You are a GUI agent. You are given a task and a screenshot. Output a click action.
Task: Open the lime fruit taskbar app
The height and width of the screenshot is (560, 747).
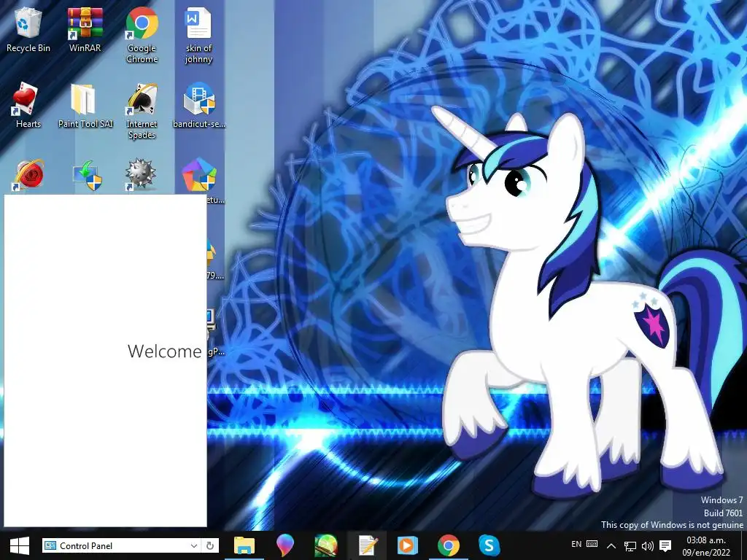click(x=326, y=545)
